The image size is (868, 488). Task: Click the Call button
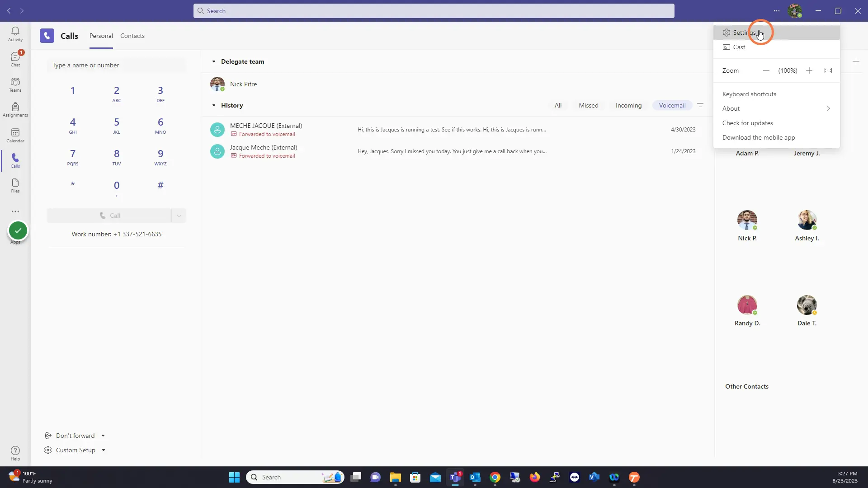pyautogui.click(x=109, y=216)
